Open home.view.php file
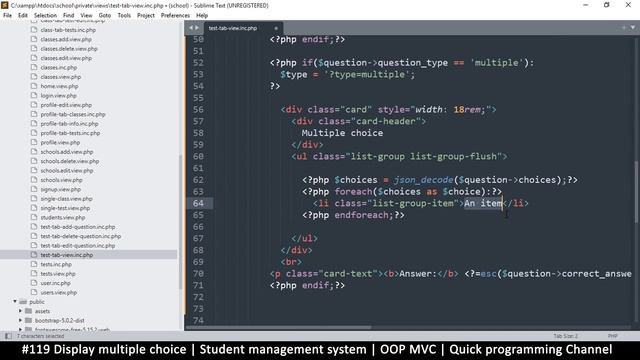Viewport: 640px width, 360px height. click(x=59, y=86)
